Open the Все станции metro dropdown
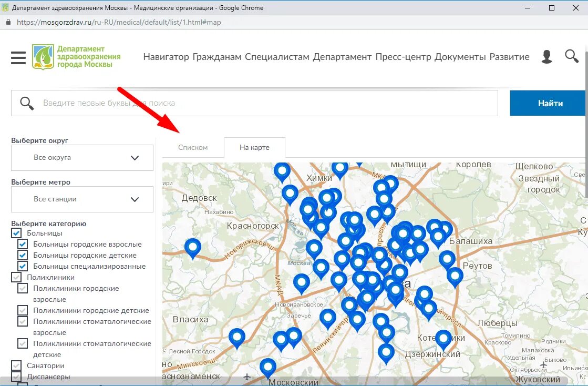Viewport: 588px width, 386px height. coord(82,199)
